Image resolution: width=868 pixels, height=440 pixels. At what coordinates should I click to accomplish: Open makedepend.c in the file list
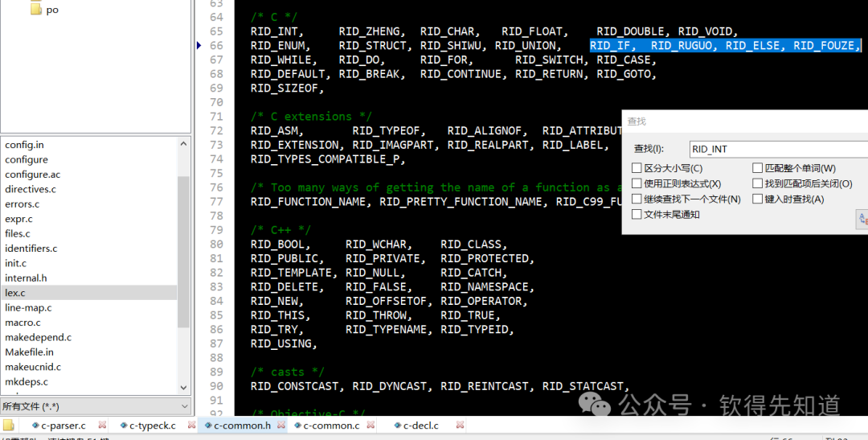click(x=39, y=337)
